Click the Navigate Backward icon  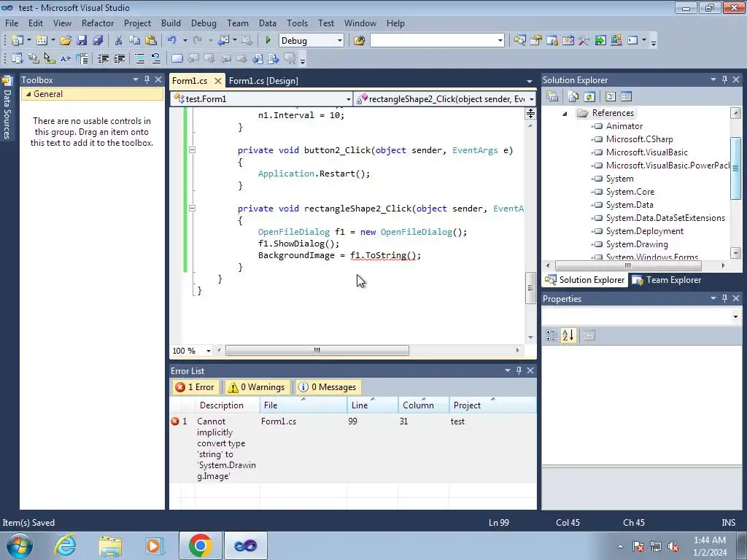click(223, 41)
